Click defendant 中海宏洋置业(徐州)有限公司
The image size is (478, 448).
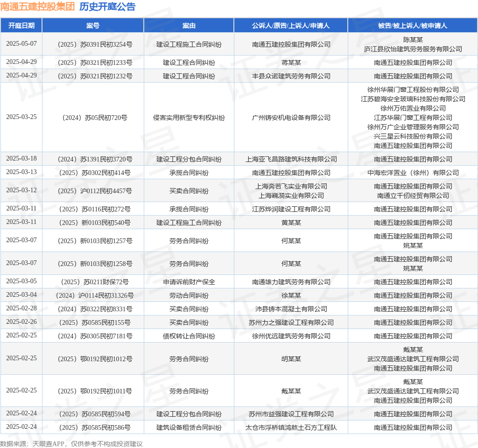(x=413, y=173)
